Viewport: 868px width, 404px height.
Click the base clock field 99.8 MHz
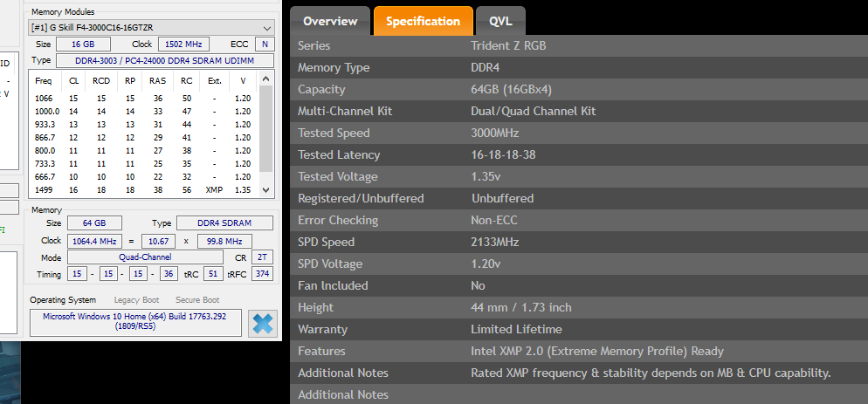pos(224,242)
